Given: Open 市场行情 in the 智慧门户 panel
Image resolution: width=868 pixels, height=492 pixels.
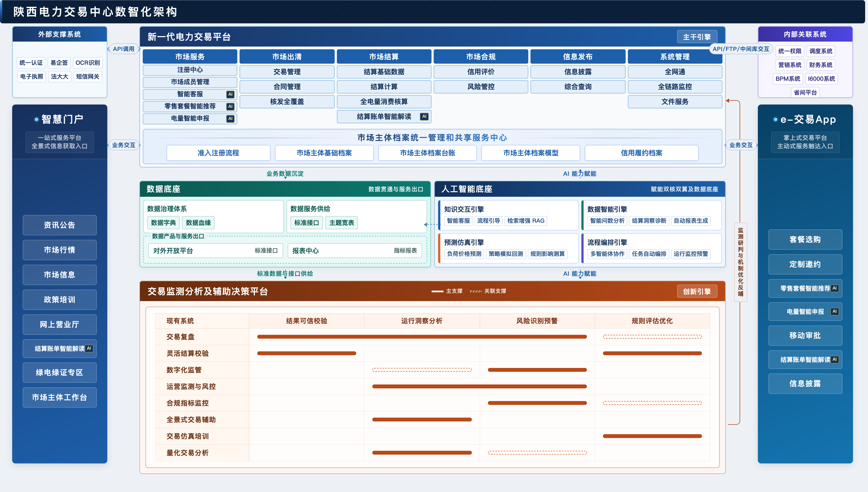Looking at the screenshot, I should click(60, 250).
